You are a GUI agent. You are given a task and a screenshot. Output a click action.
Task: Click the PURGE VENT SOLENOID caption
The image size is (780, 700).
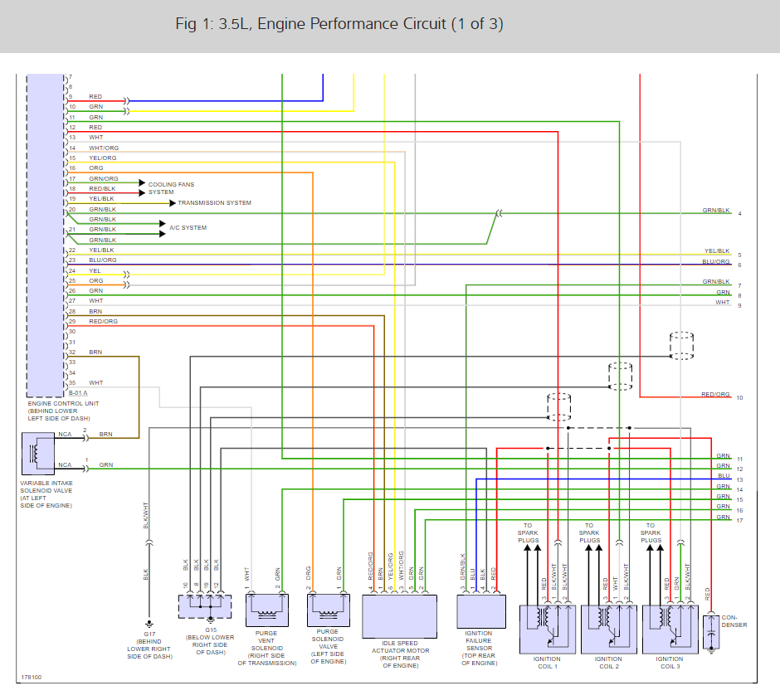tap(267, 649)
